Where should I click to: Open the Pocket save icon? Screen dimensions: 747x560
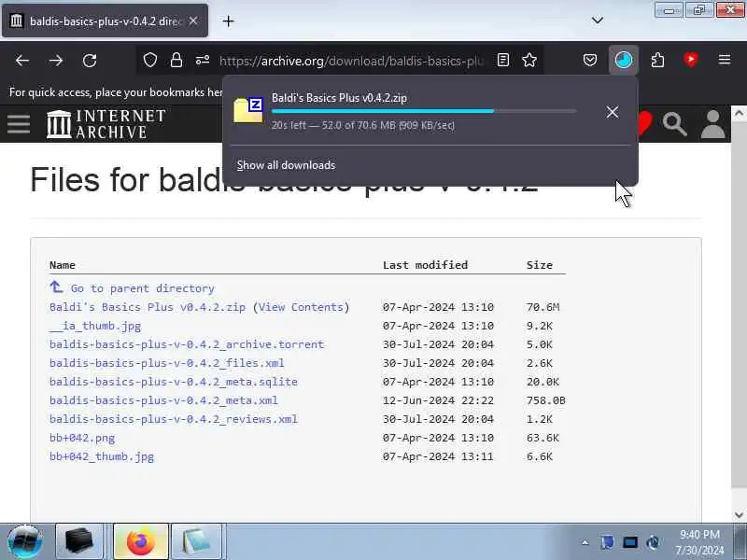point(590,60)
